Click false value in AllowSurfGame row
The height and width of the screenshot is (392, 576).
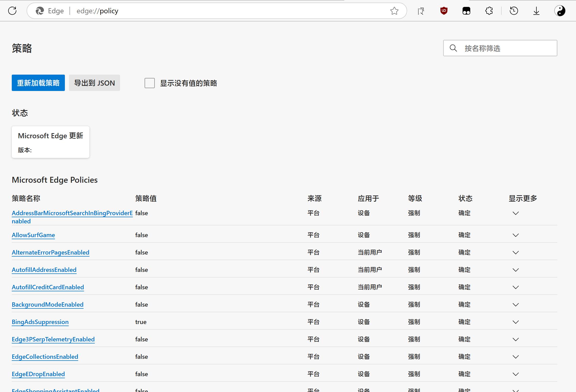click(142, 235)
